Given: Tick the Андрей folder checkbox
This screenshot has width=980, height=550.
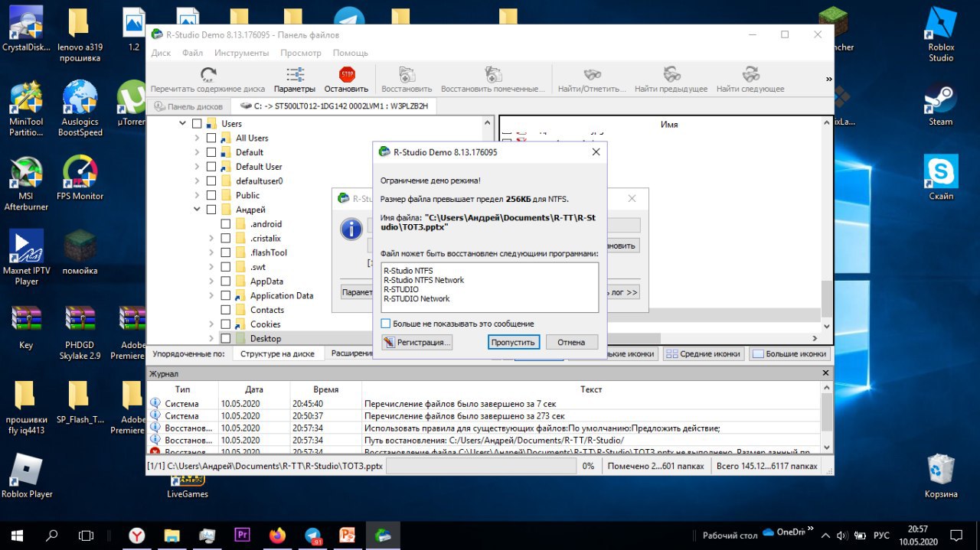Looking at the screenshot, I should click(x=211, y=210).
